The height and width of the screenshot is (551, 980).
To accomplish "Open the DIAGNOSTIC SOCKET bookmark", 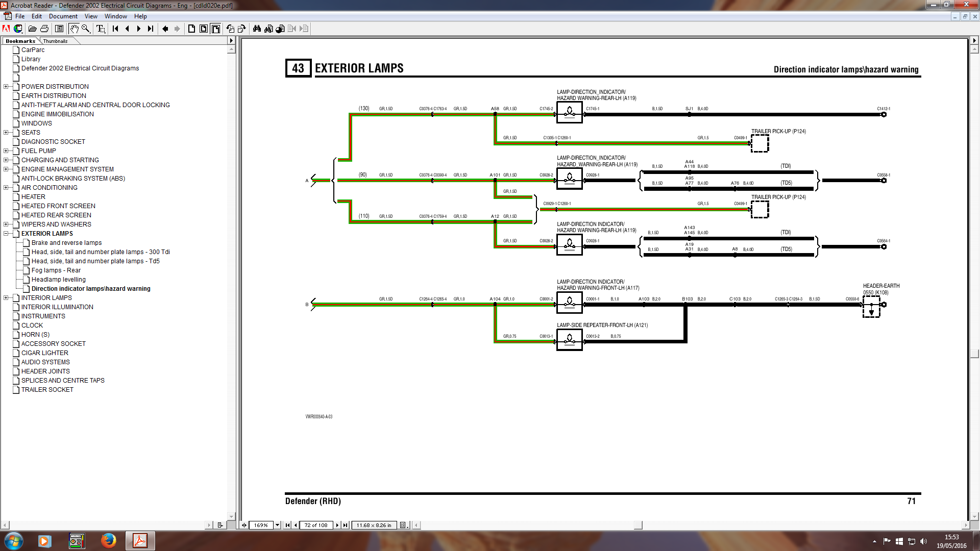I will click(x=53, y=142).
